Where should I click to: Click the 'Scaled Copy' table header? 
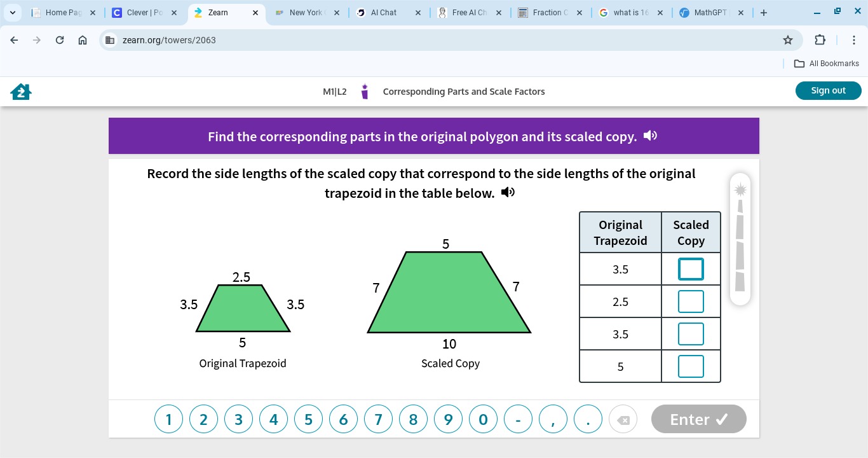pos(691,233)
